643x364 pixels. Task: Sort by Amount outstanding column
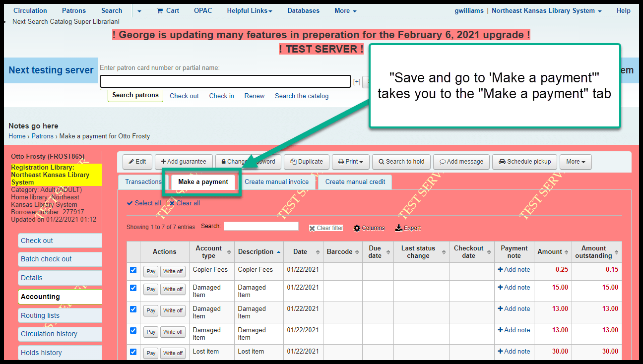[597, 252]
